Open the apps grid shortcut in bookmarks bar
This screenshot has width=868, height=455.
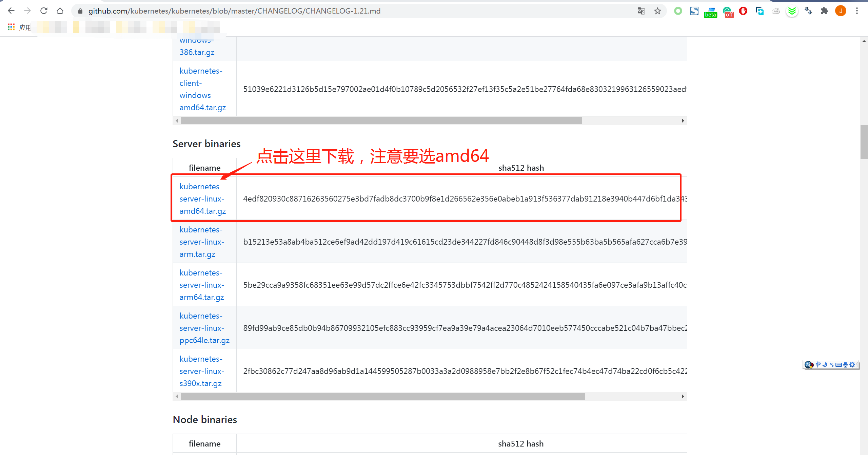coord(11,27)
